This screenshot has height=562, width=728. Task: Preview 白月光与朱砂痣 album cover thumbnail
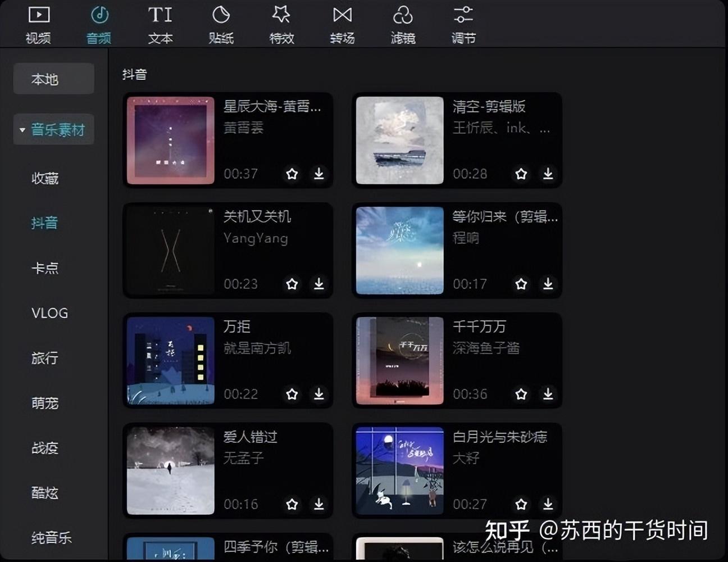tap(400, 471)
